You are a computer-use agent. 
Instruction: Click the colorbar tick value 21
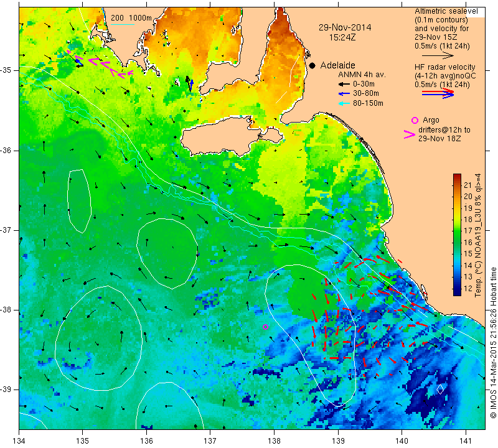pyautogui.click(x=468, y=185)
